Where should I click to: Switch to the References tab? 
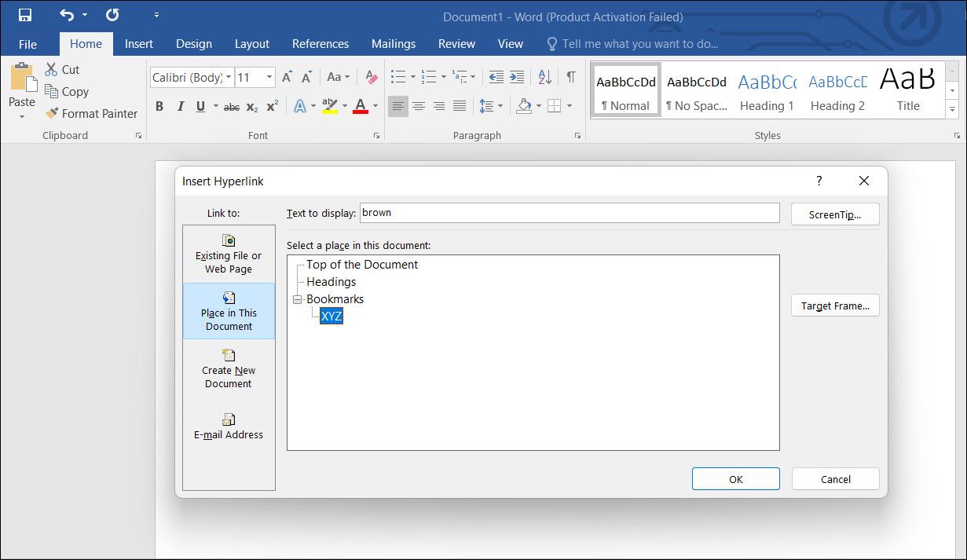click(321, 44)
